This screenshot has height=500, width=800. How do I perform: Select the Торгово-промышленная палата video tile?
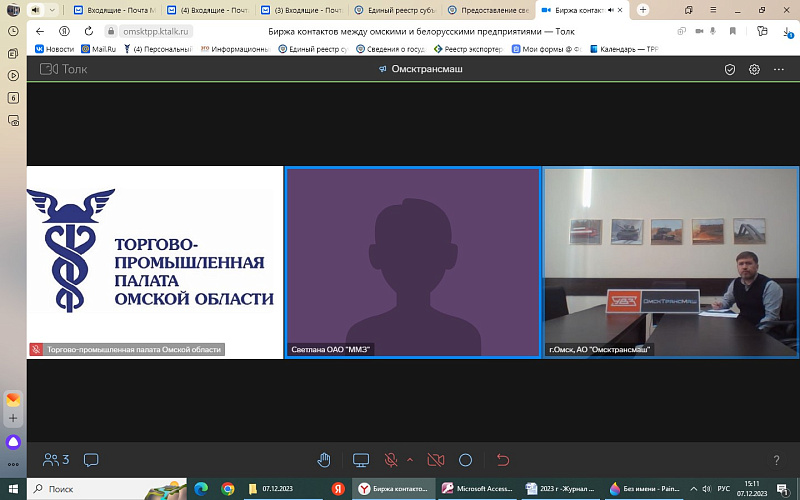tap(155, 262)
